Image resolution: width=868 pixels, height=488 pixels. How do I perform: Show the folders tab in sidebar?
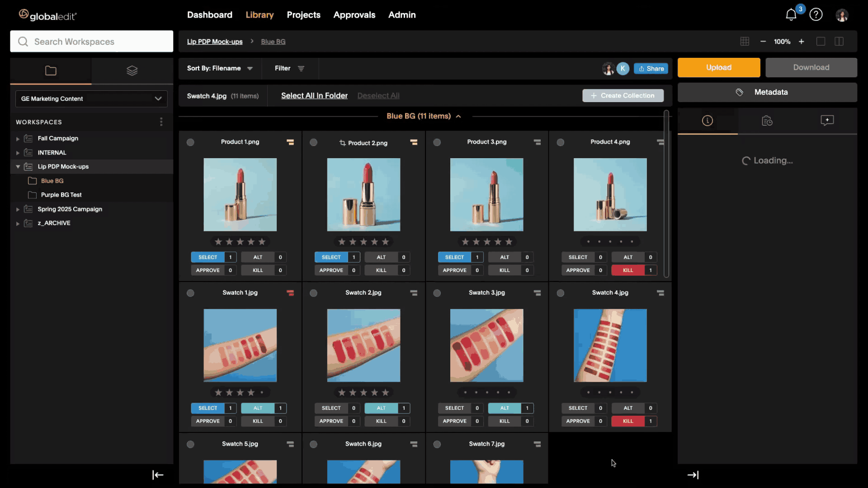pos(51,70)
